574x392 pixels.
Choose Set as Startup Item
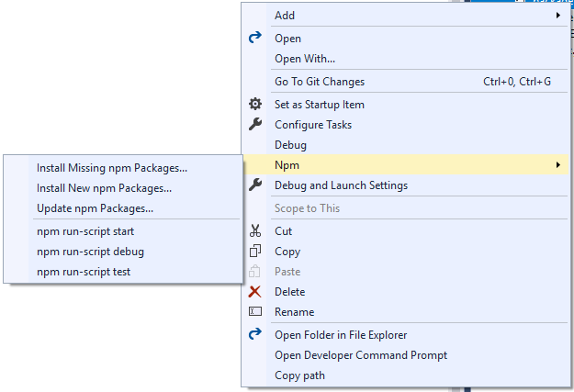[405, 105]
